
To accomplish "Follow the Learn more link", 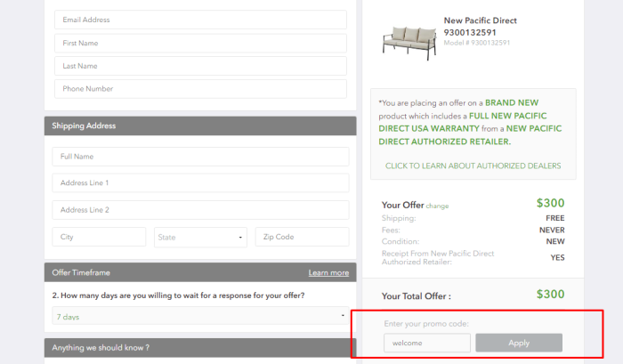I will tap(328, 272).
